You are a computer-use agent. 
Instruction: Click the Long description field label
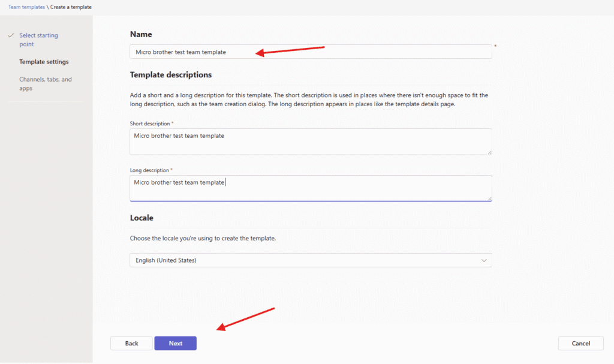[149, 170]
